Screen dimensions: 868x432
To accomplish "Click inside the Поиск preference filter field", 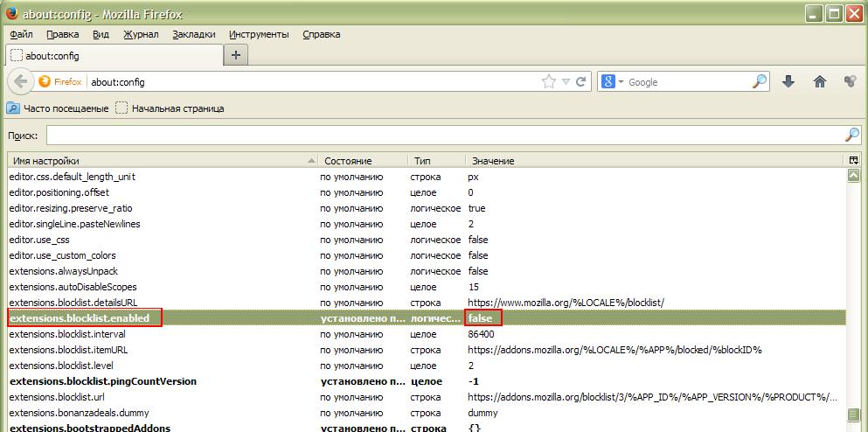I will pos(446,135).
